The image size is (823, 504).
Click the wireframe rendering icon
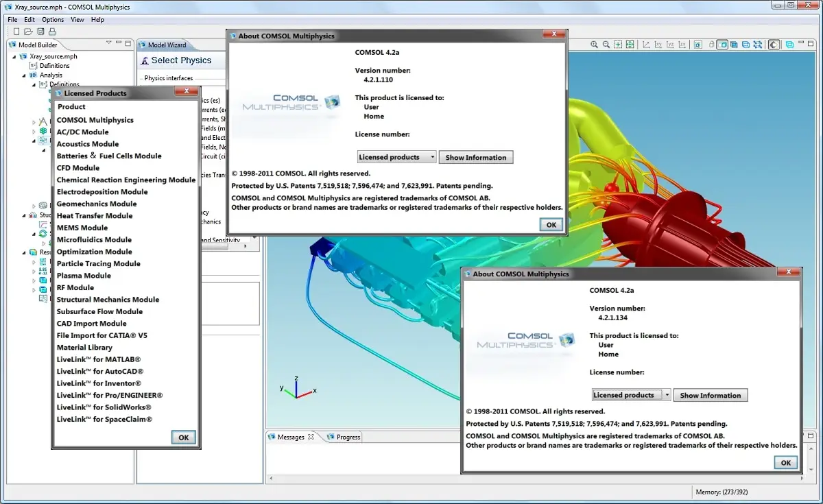pyautogui.click(x=746, y=45)
